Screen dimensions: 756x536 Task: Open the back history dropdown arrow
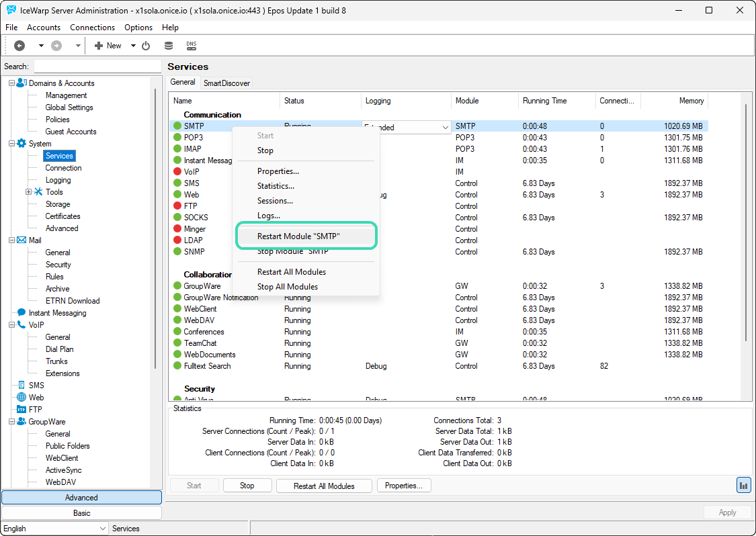[x=41, y=46]
